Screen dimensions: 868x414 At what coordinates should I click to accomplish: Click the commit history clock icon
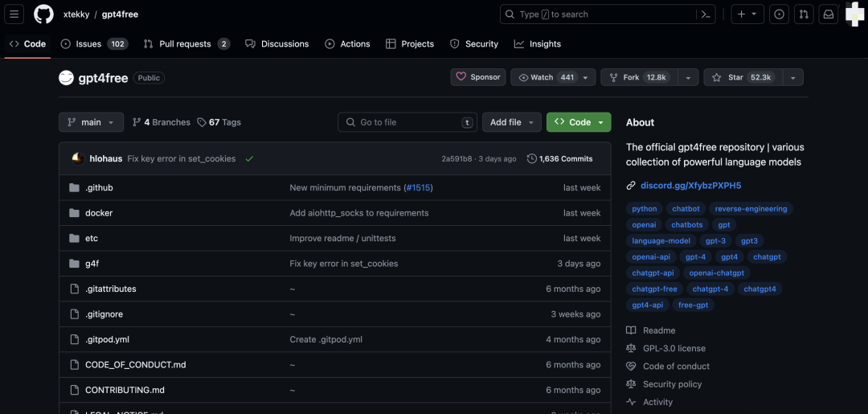tap(531, 159)
